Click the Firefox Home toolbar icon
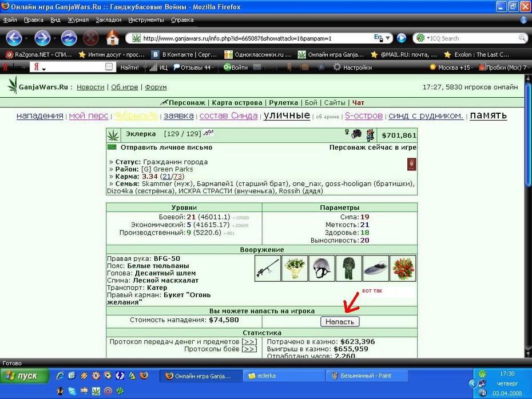This screenshot has height=399, width=532. (x=113, y=38)
